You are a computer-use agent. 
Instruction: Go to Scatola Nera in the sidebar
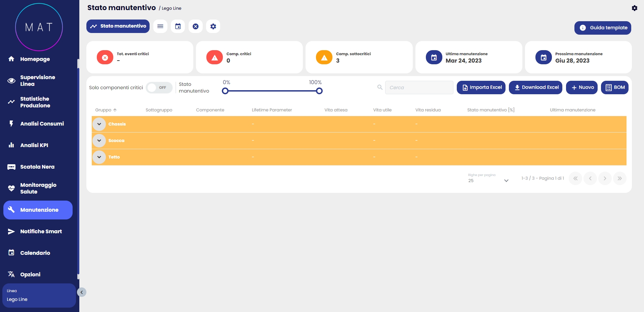tap(37, 167)
